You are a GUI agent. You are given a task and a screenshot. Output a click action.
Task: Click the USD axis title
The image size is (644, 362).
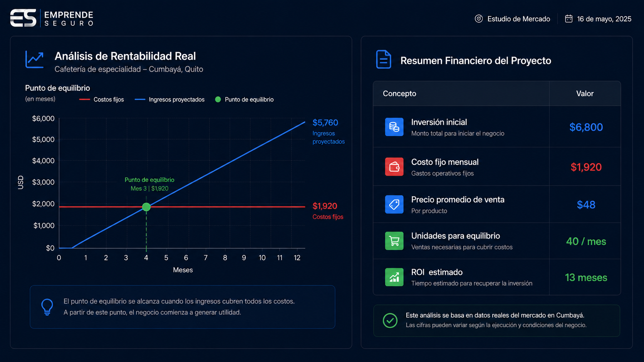[x=21, y=182]
